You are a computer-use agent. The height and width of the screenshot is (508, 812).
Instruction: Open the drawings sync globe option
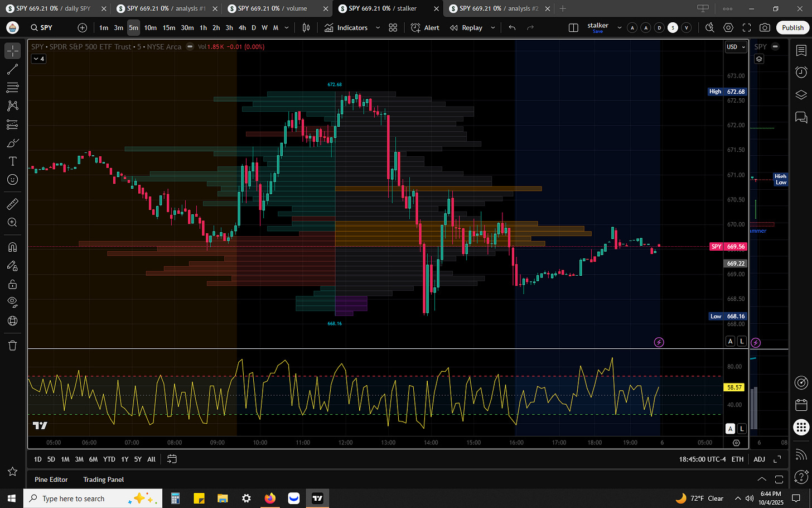12,321
